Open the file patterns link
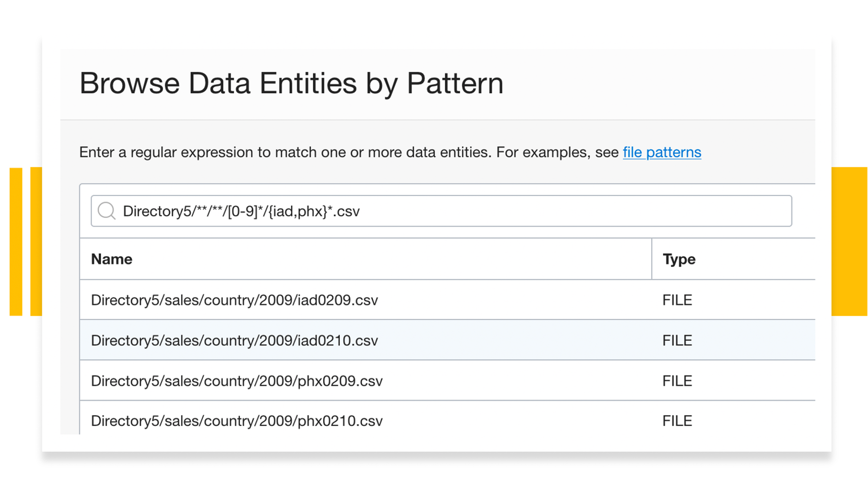The image size is (868, 480). [x=661, y=152]
